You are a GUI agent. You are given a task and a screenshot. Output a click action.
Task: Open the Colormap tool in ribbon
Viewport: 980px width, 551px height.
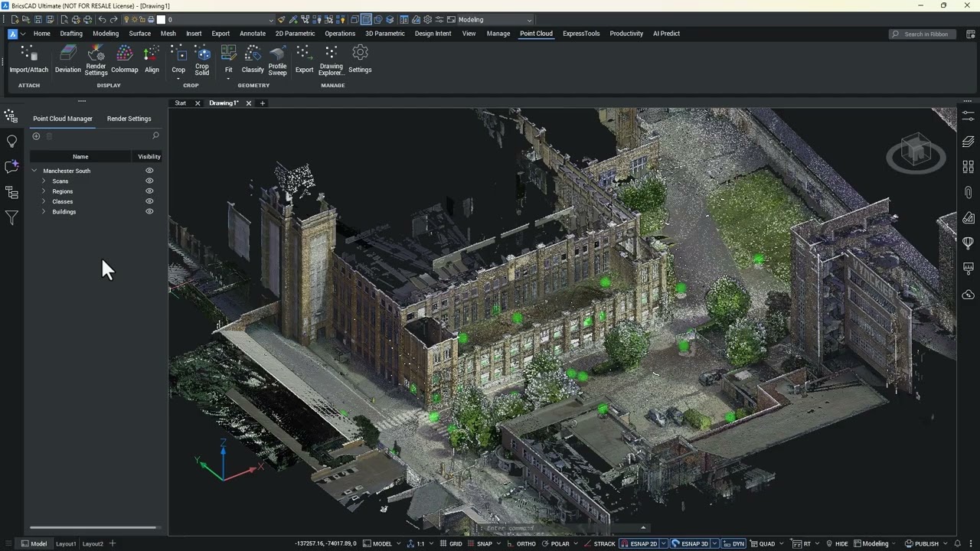click(x=124, y=59)
